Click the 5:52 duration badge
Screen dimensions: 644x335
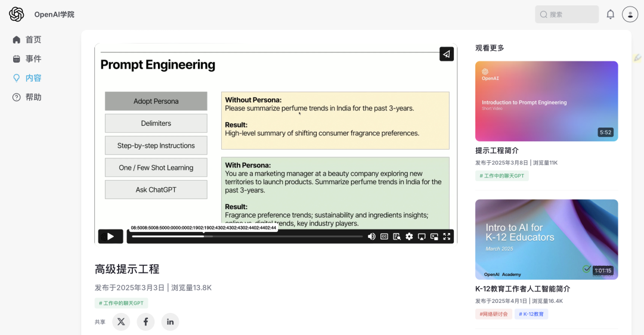point(605,132)
